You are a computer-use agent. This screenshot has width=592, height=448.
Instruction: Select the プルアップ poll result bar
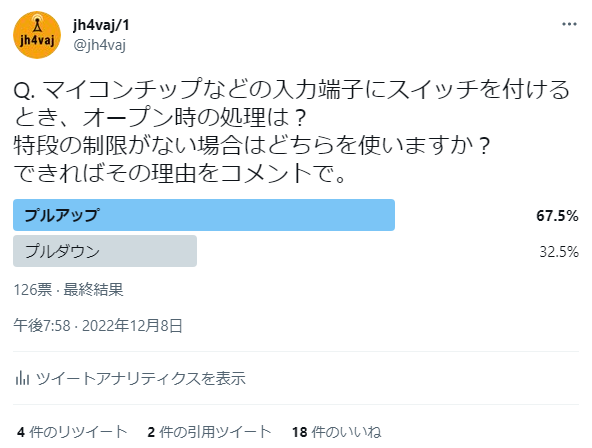(204, 215)
